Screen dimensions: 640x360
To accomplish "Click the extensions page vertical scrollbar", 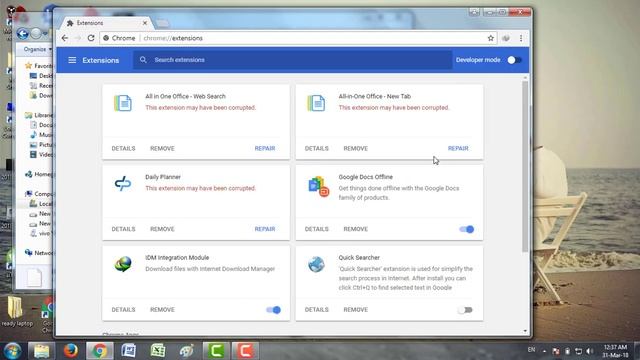I will click(x=525, y=167).
